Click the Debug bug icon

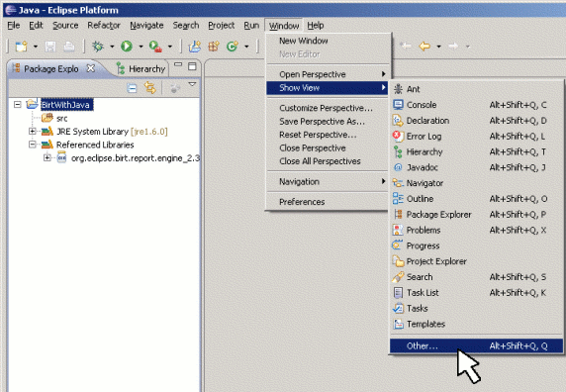pos(98,47)
